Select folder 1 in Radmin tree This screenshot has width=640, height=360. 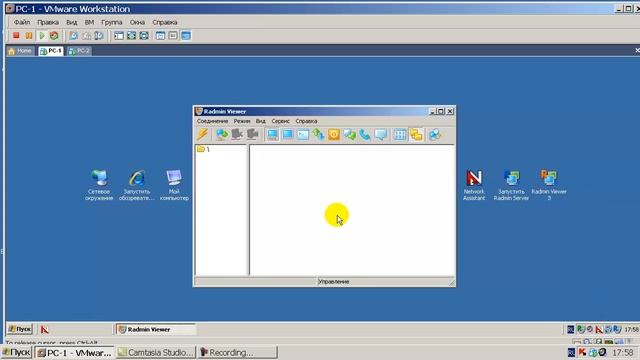[203, 149]
